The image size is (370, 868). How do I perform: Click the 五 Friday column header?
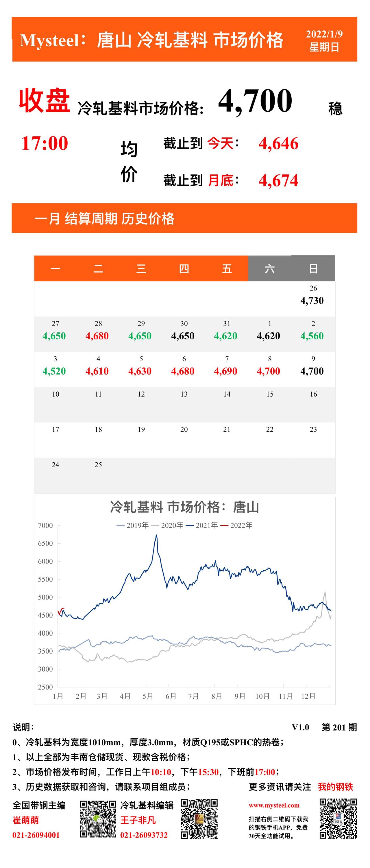pyautogui.click(x=227, y=269)
